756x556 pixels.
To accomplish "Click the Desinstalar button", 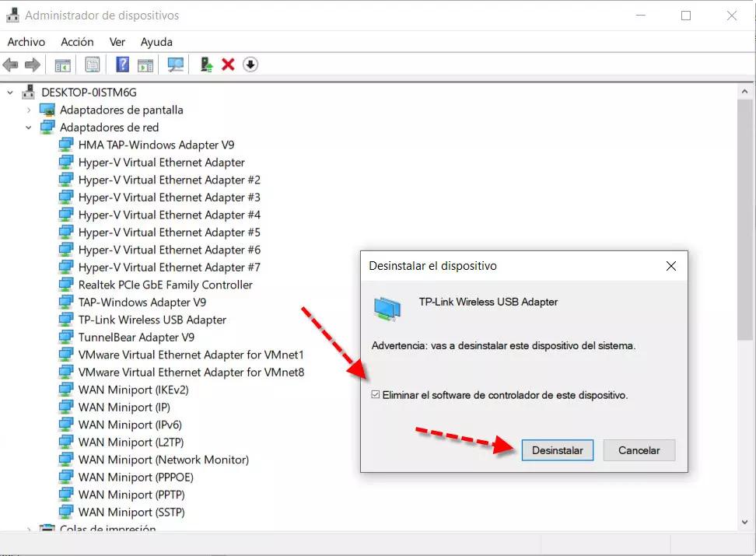I will point(558,450).
